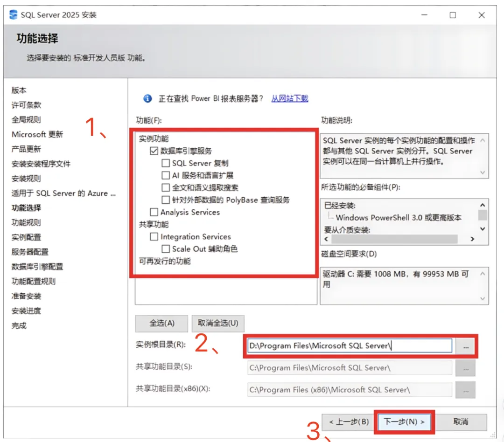Tick the 全文和语义提取搜索 checkbox
504x442 pixels.
coord(166,187)
